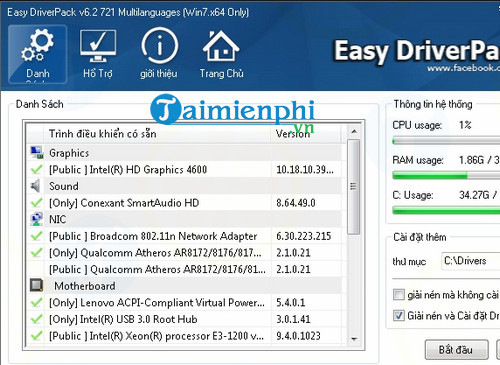Toggle checkmark for Conexant SmartAudio HD
500x365 pixels.
click(36, 203)
